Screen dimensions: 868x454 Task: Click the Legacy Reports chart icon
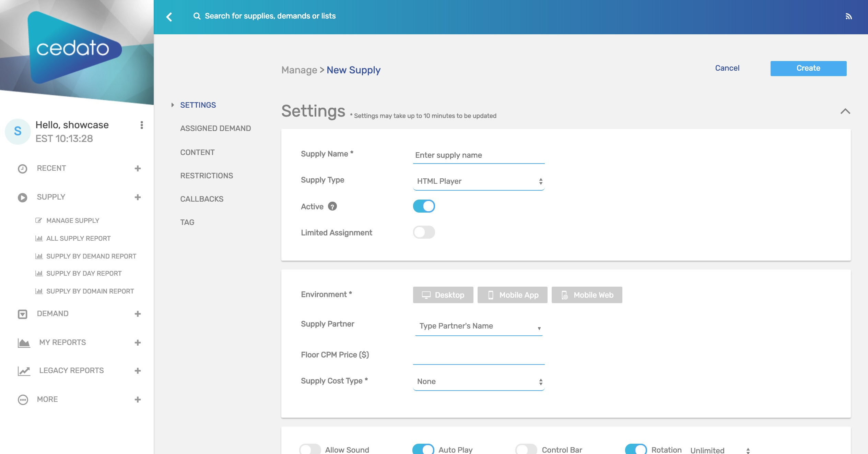[24, 371]
